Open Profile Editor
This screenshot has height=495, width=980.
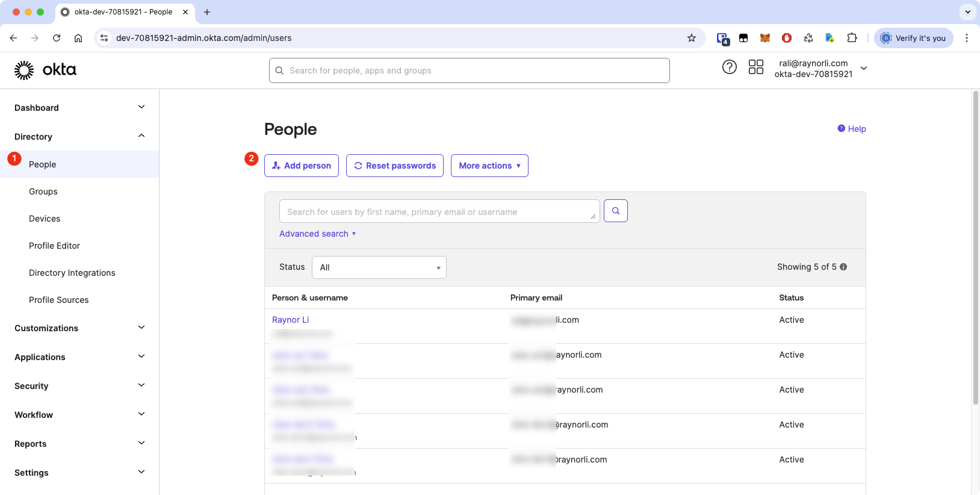[x=54, y=246]
